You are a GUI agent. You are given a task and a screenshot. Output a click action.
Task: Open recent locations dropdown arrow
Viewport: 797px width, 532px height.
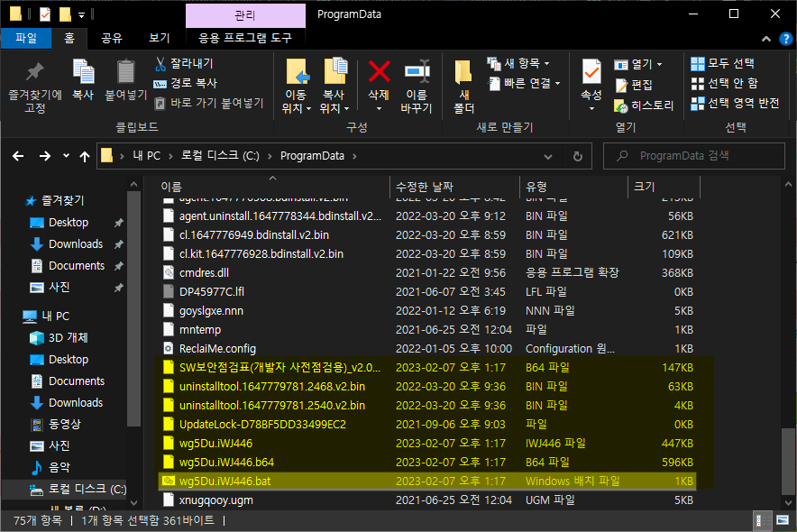66,156
